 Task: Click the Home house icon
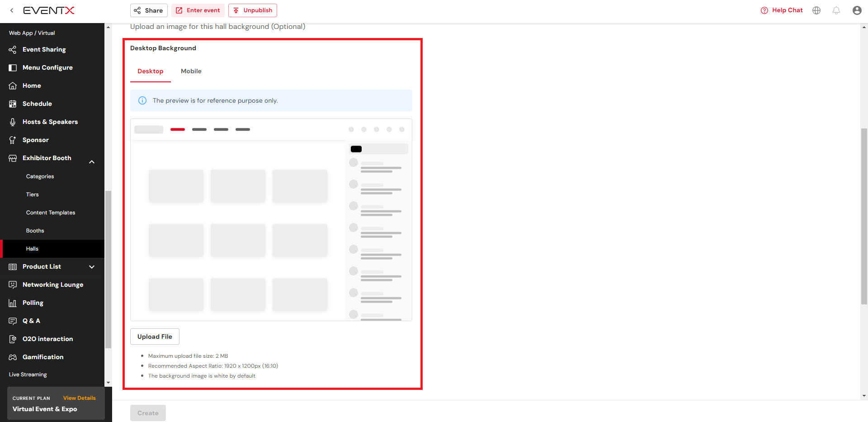click(13, 86)
